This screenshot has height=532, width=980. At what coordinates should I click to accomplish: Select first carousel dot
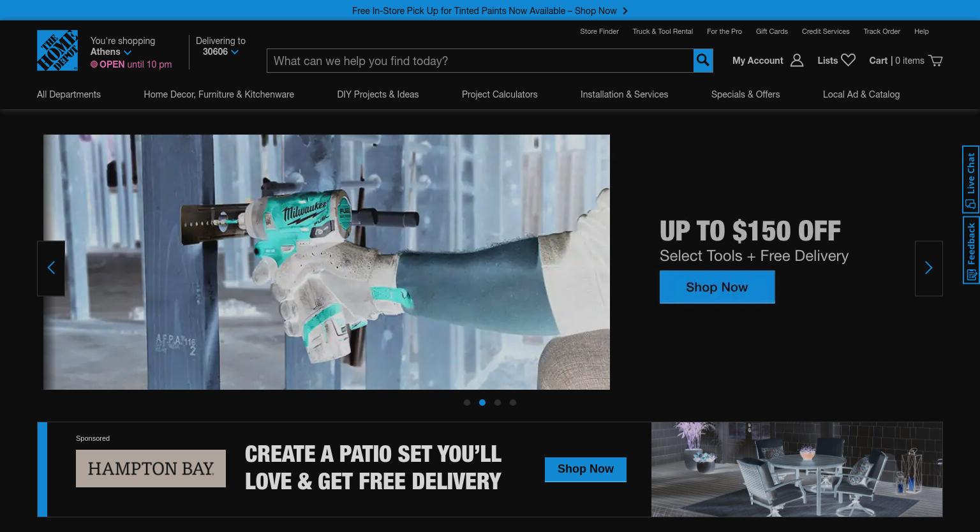point(467,403)
